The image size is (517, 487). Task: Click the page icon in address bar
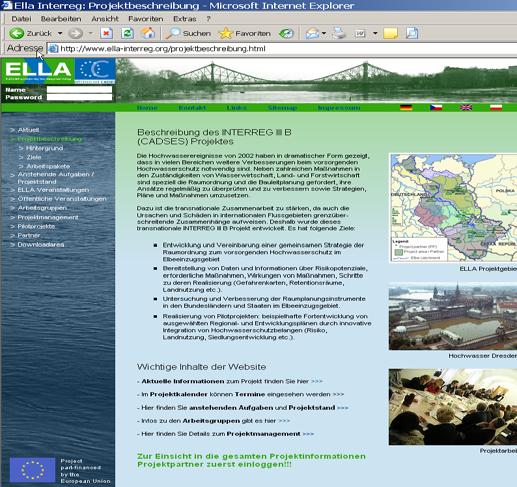(53, 49)
